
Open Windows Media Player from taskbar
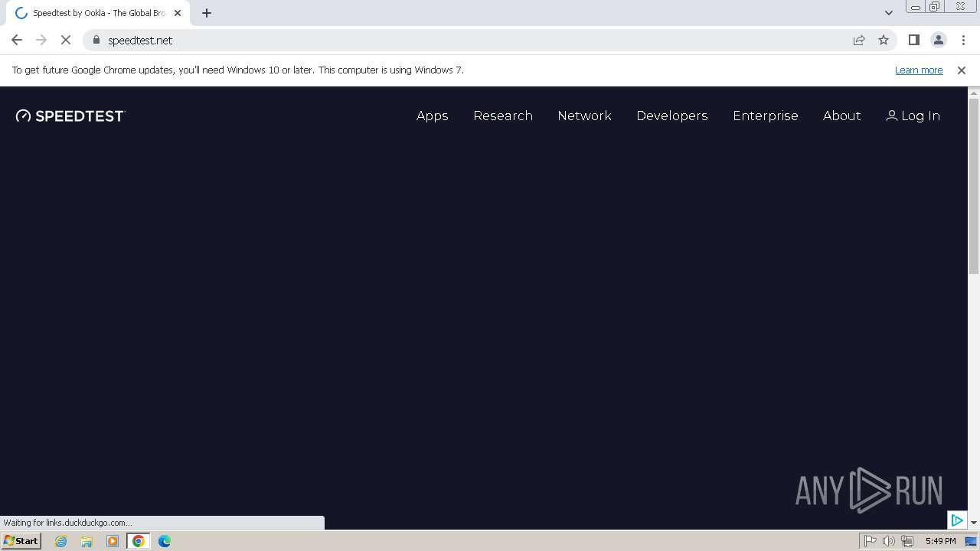click(x=113, y=541)
